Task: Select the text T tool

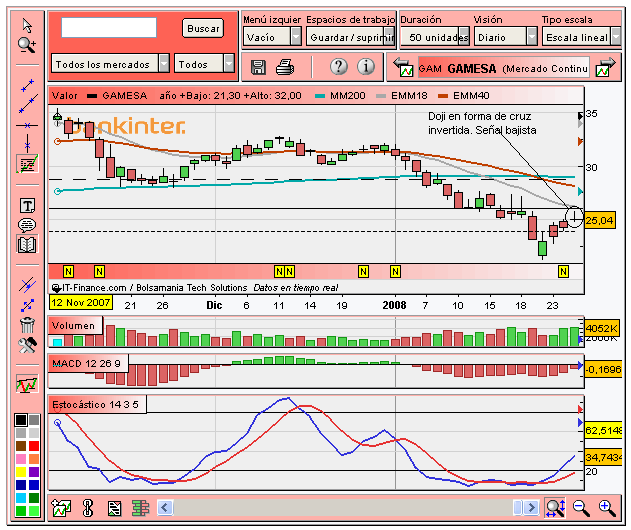Action: coord(27,206)
